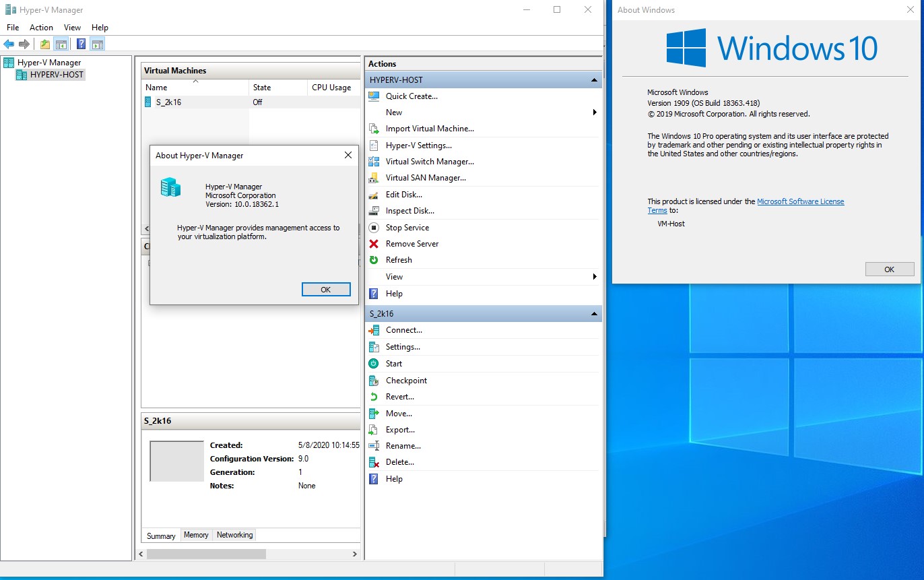
Task: Click the green Refresh action
Action: click(x=399, y=260)
